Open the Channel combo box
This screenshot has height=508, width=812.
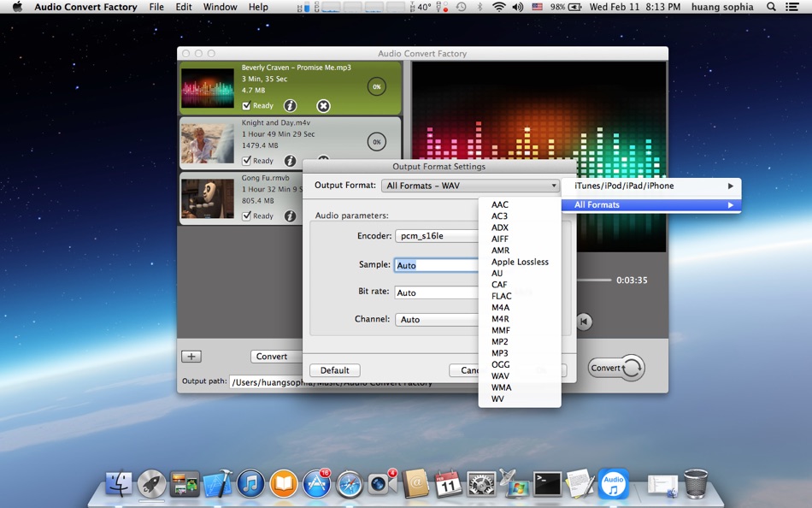pos(437,319)
